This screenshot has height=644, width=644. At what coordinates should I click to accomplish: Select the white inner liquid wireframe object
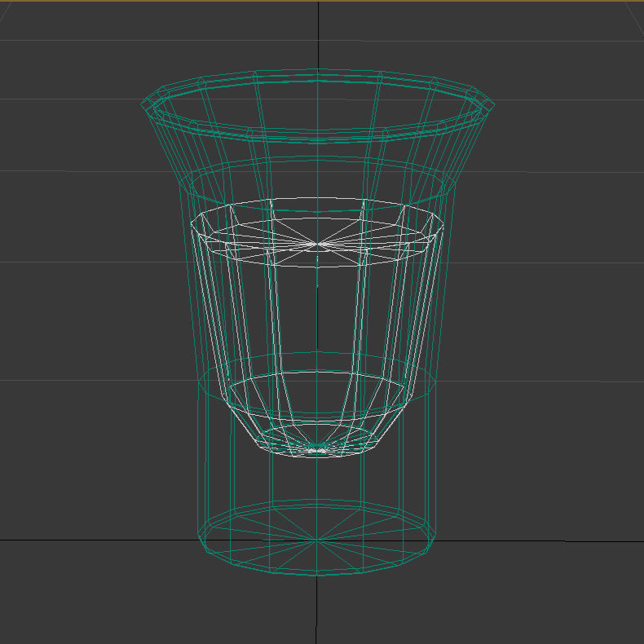tap(317, 328)
